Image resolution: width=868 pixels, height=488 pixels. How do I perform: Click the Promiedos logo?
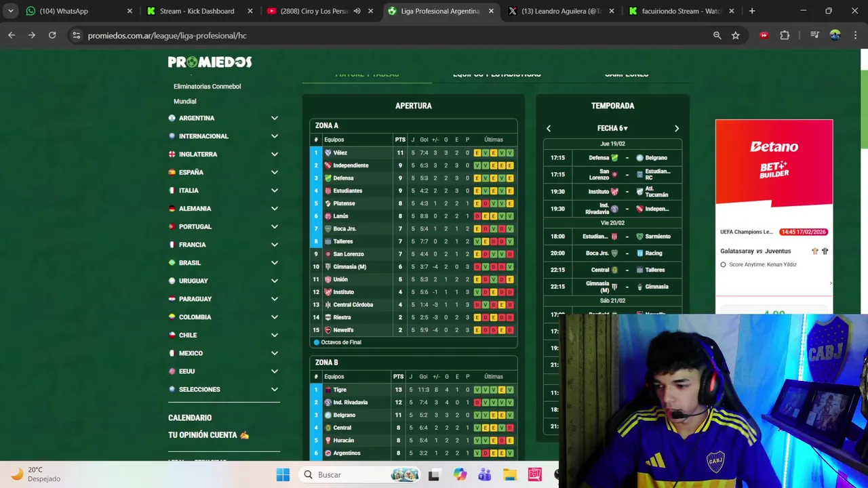tap(210, 62)
